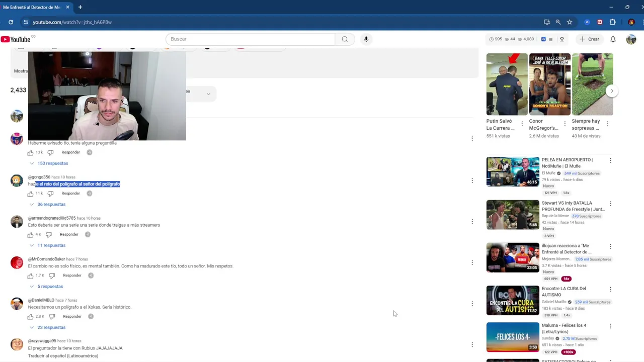644x362 pixels.
Task: Dislike the Haberme avisado tío comment
Action: [50, 152]
